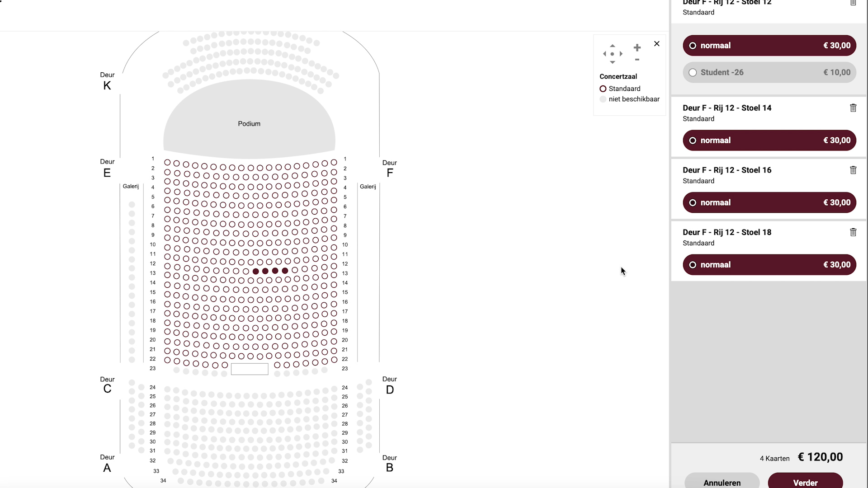Viewport: 868px width, 488px height.
Task: Zoom out seating map with minus
Action: (x=637, y=60)
